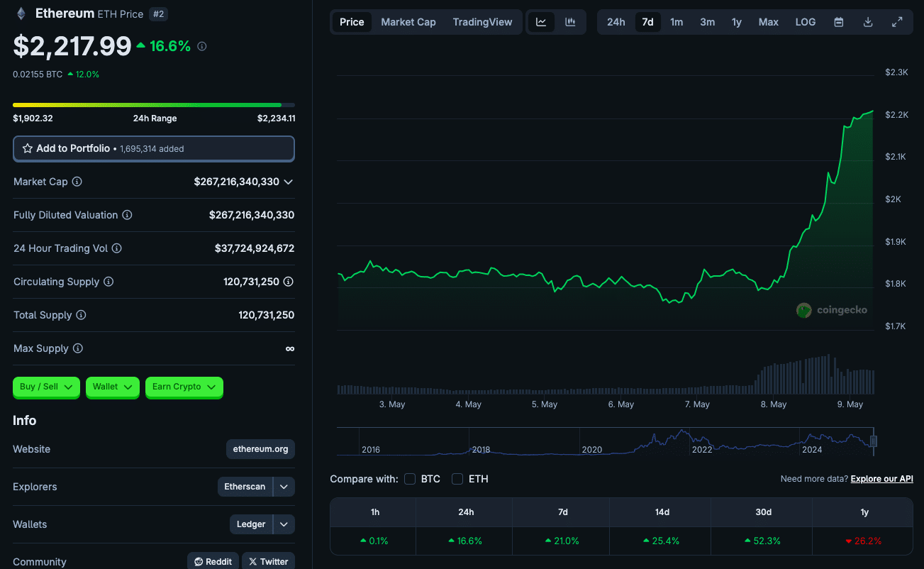
Task: Show the 24 Hour Trading Vol info icon
Action: [x=117, y=248]
